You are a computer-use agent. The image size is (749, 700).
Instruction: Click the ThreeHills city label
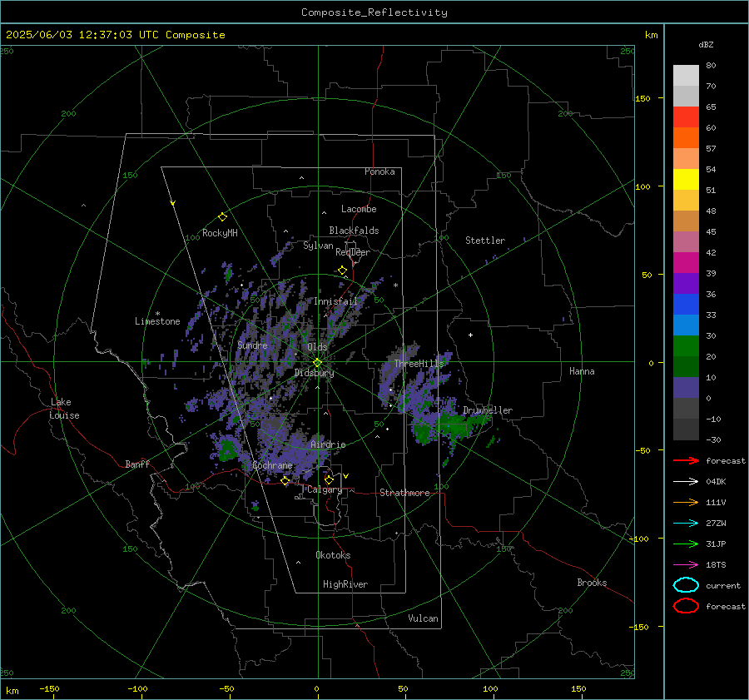point(419,364)
